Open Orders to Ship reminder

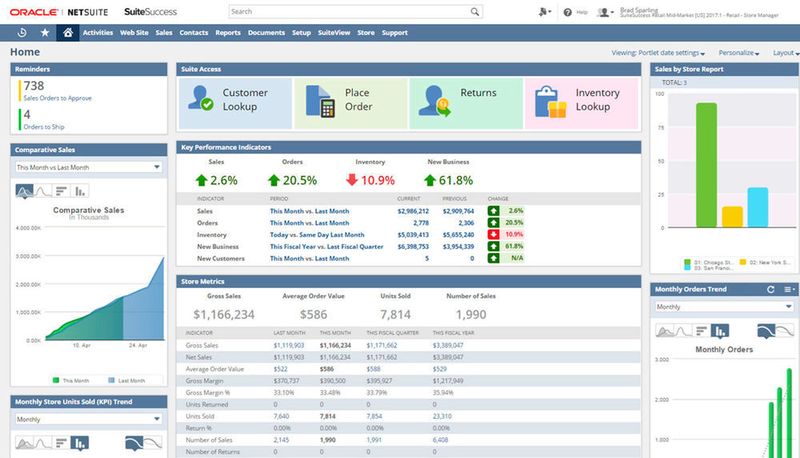coord(44,127)
